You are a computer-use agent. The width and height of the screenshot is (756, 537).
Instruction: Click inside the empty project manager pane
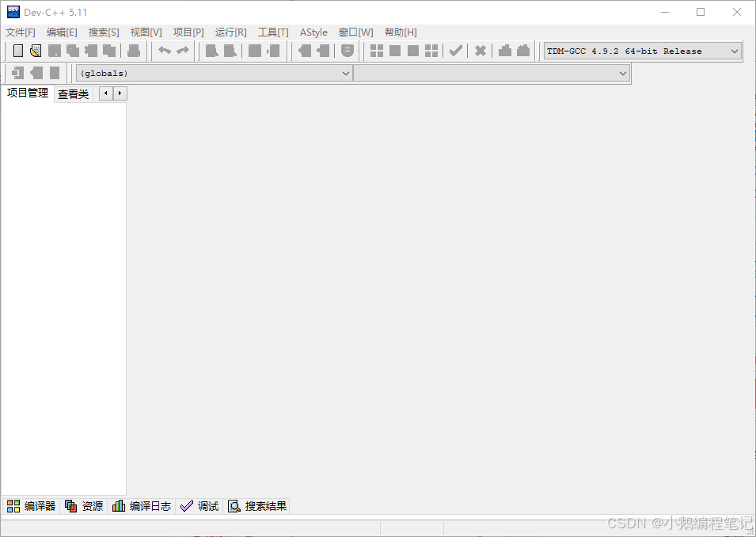pos(63,299)
